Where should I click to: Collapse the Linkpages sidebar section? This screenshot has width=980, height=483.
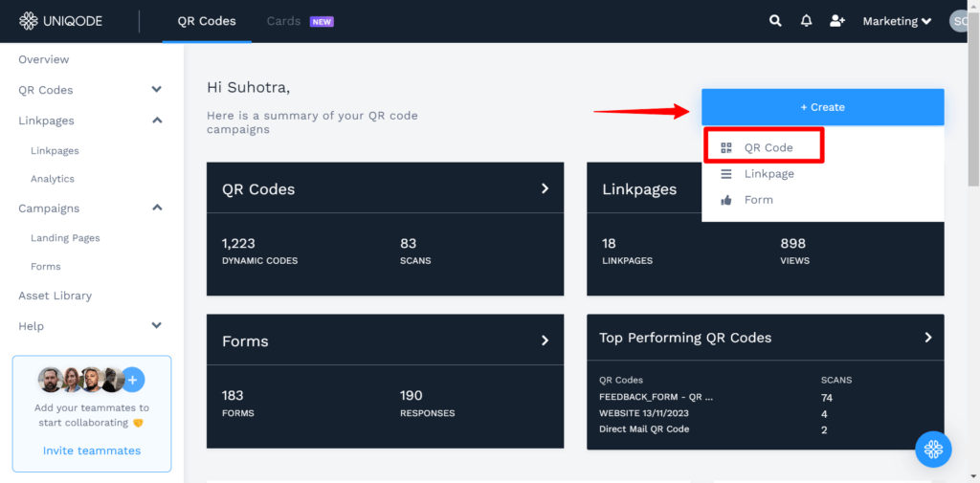(x=157, y=121)
